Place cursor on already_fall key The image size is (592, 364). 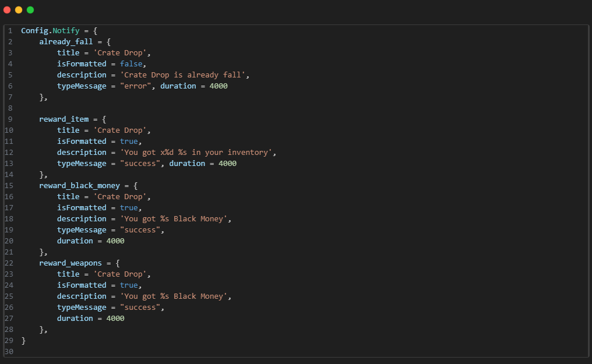pos(66,42)
